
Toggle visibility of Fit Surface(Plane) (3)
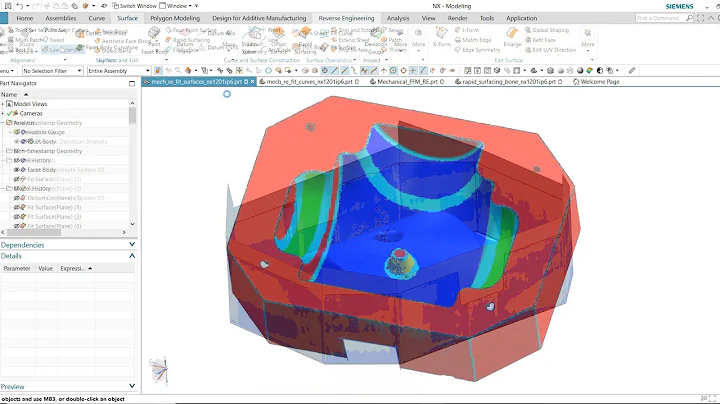coord(17,217)
